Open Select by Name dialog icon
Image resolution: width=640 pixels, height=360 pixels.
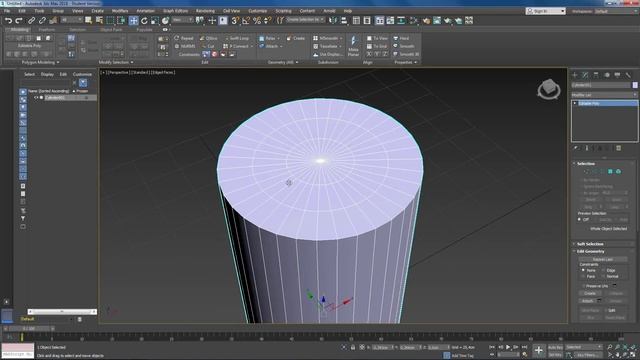(x=99, y=20)
